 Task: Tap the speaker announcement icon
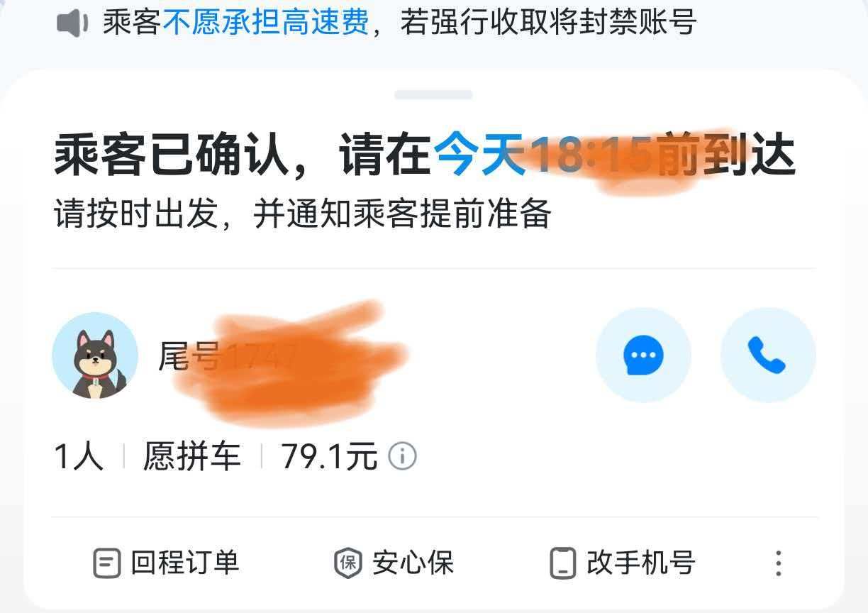(72, 23)
